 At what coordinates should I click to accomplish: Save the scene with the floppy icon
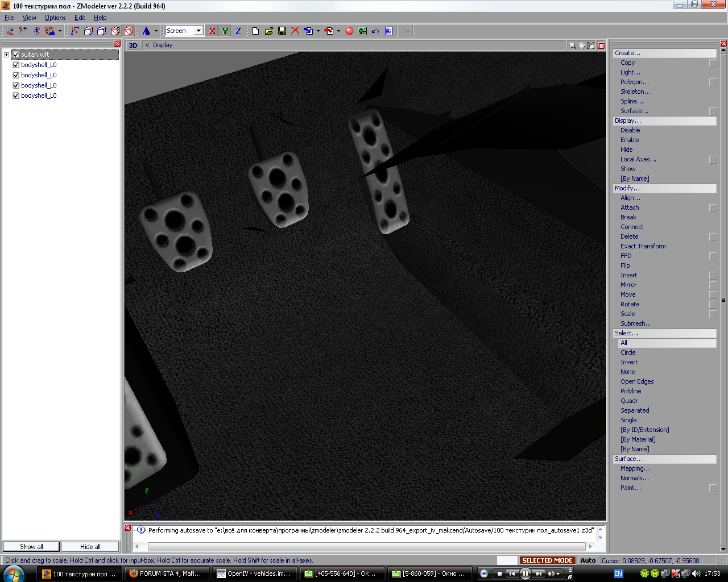pyautogui.click(x=282, y=31)
